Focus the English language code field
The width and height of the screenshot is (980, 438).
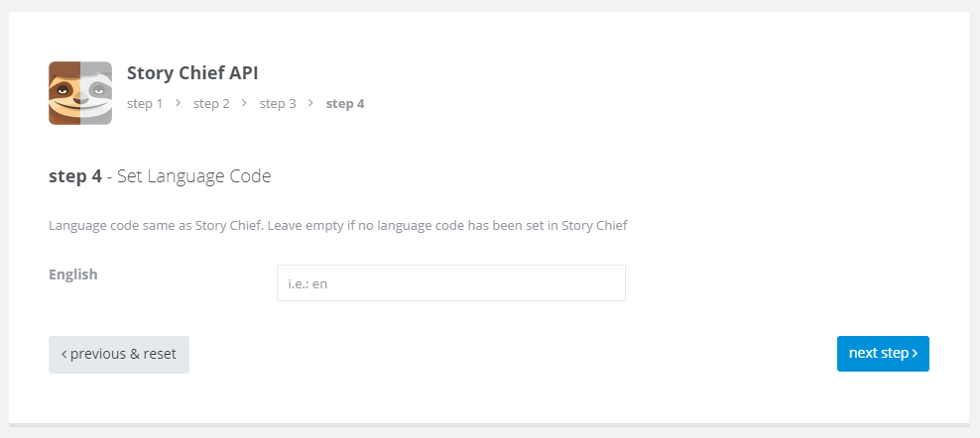[x=451, y=283]
